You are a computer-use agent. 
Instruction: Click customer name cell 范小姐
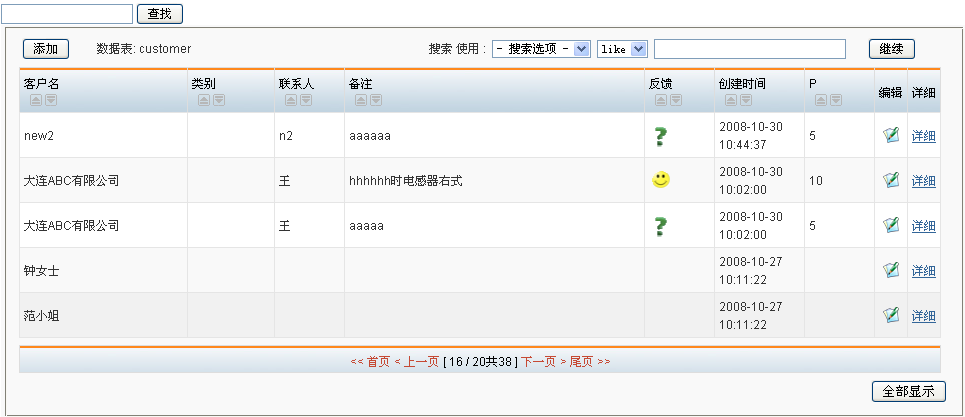pyautogui.click(x=41, y=316)
